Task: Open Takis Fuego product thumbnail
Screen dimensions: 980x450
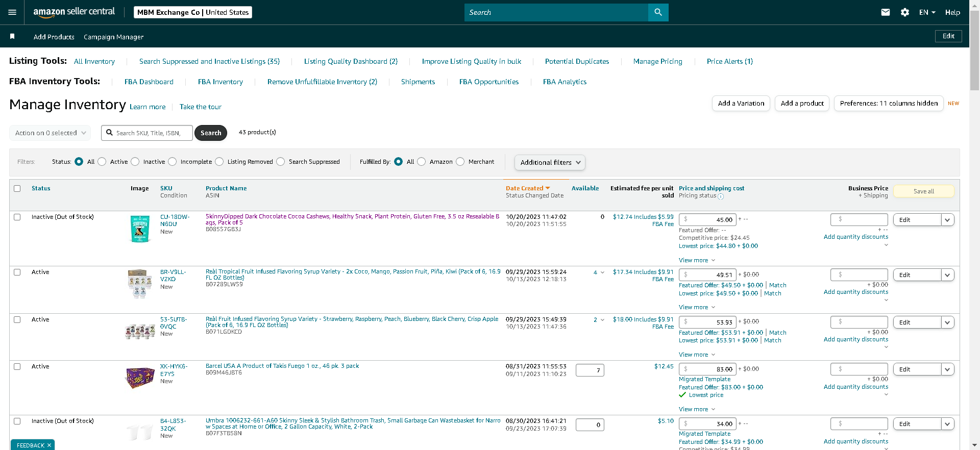Action: pos(140,378)
